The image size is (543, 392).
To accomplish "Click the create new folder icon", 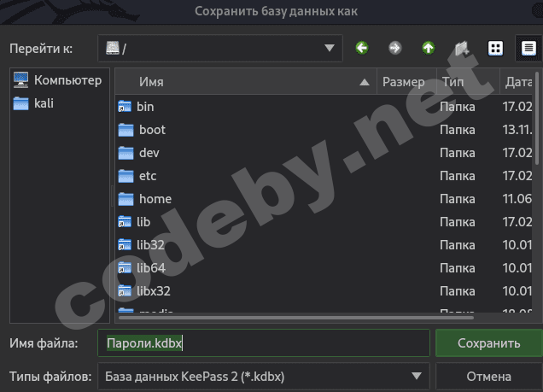I will click(x=462, y=49).
